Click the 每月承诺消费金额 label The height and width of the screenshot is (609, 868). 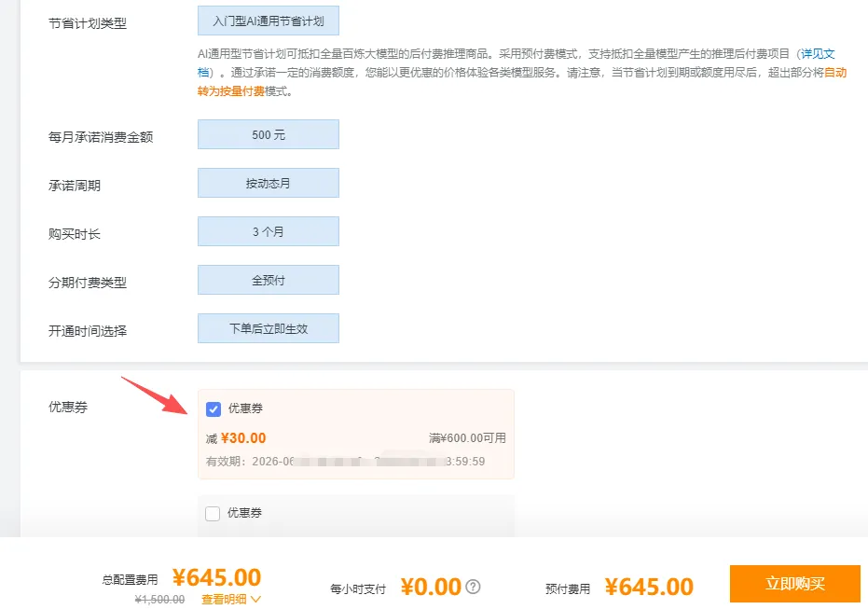pos(101,137)
